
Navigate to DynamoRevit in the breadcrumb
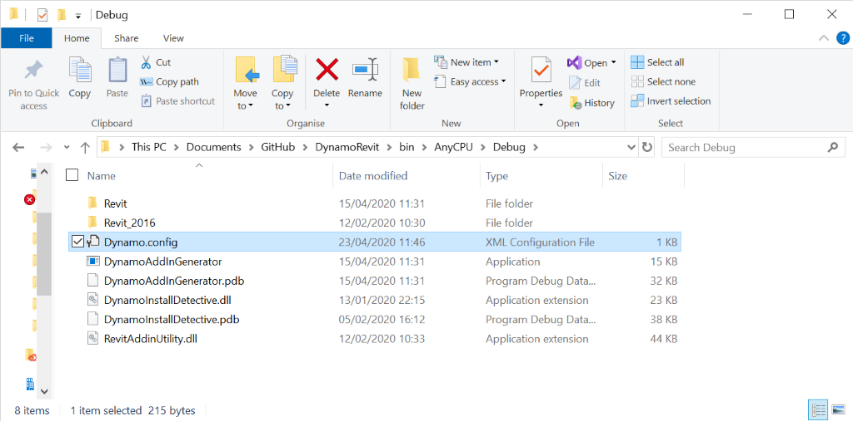[x=347, y=147]
